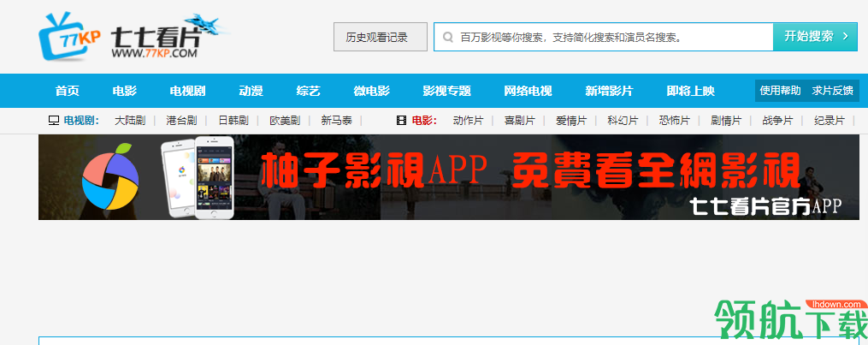Select the 战争片 category link
Viewport: 868px width, 345px height.
[777, 120]
